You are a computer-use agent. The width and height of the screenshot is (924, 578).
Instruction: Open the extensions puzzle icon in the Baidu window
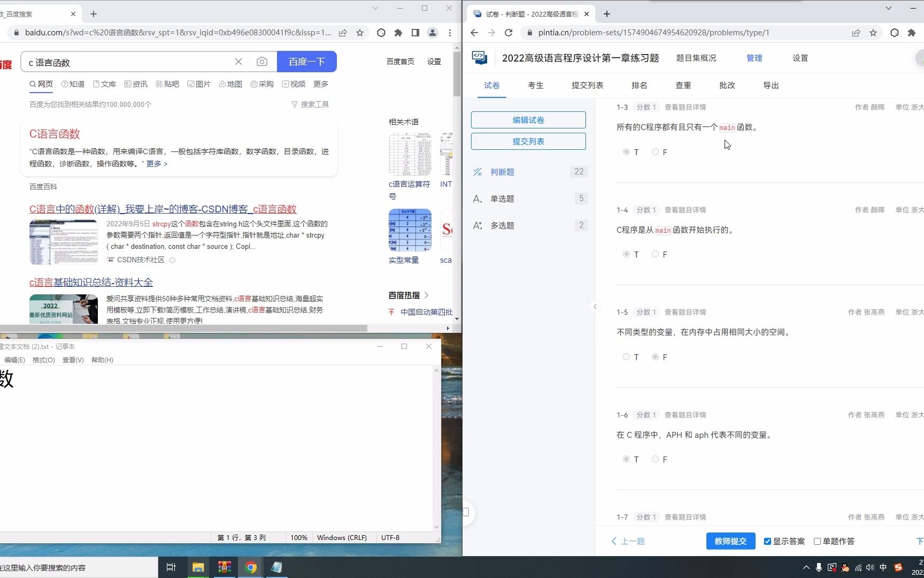tap(398, 33)
